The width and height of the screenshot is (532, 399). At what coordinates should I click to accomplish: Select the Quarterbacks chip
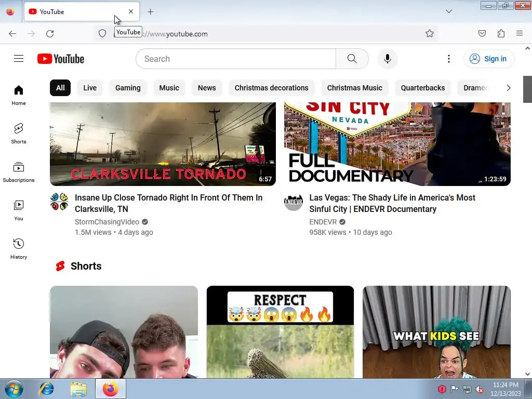tap(423, 88)
